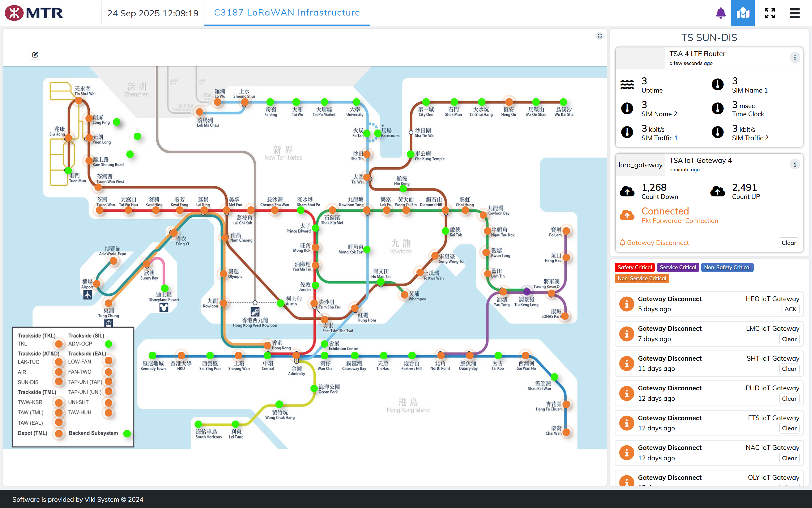This screenshot has height=508, width=812.
Task: Open info for TSA 4 LTE Router
Action: point(795,58)
